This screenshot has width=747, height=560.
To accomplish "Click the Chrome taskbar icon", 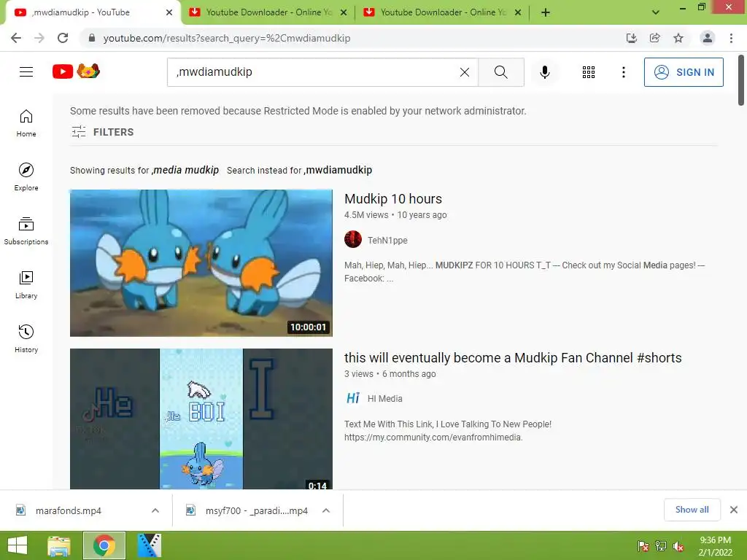I will 104,545.
